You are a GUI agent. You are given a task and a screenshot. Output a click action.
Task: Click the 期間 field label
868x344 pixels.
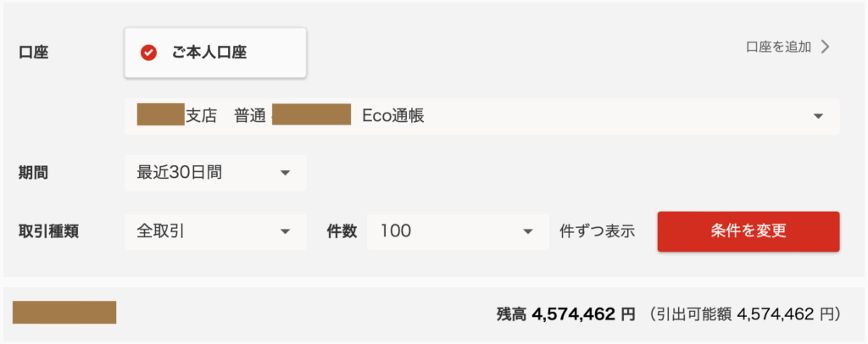pos(33,173)
